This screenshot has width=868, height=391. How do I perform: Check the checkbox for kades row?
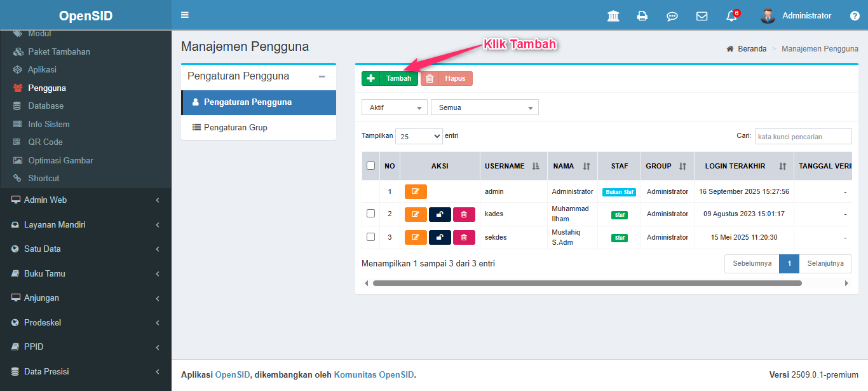coord(371,214)
